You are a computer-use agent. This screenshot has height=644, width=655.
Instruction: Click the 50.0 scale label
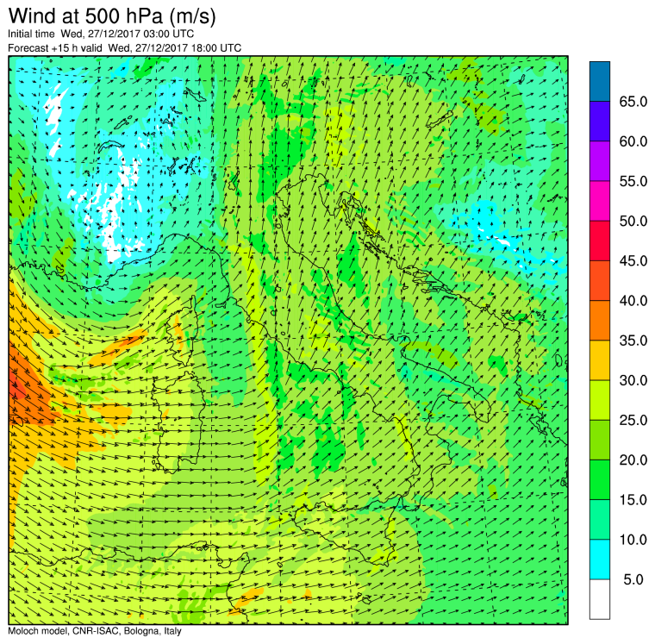[x=633, y=221]
